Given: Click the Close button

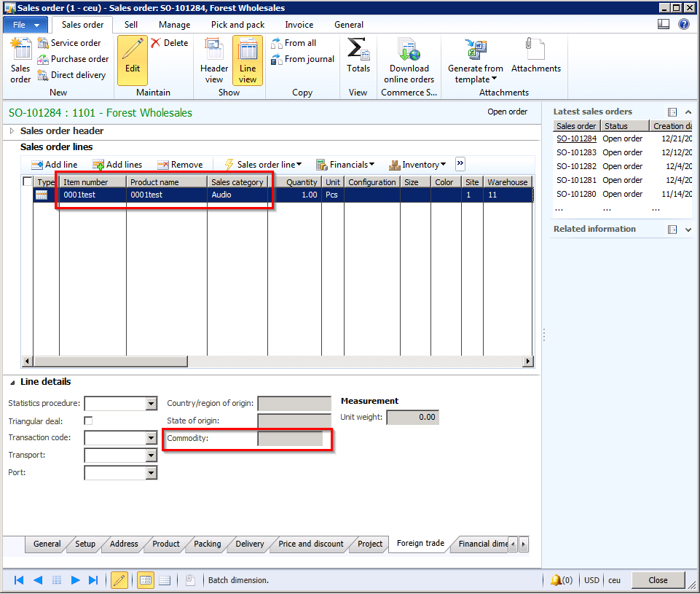Looking at the screenshot, I should tap(657, 580).
